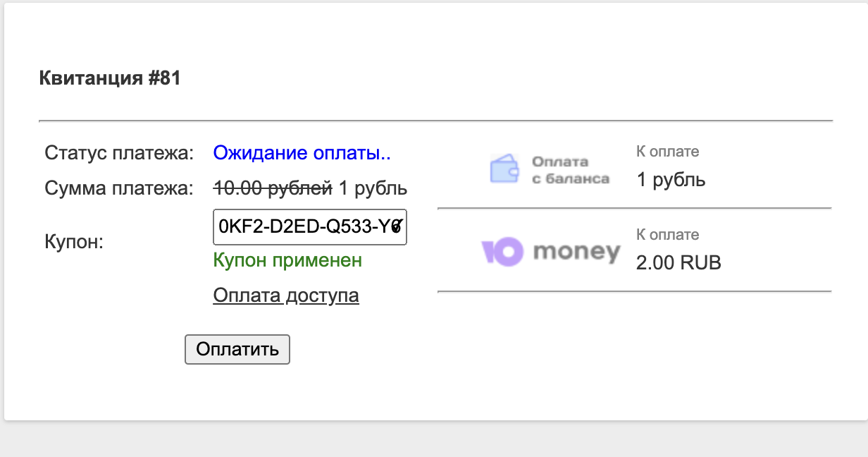Click the YooMoney purple logo icon
This screenshot has width=868, height=457.
click(502, 252)
